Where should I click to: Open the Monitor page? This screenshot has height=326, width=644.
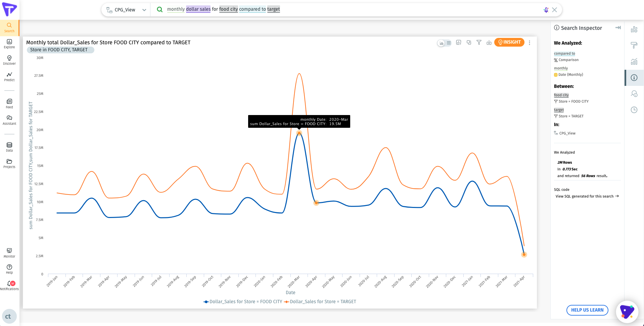(9, 253)
